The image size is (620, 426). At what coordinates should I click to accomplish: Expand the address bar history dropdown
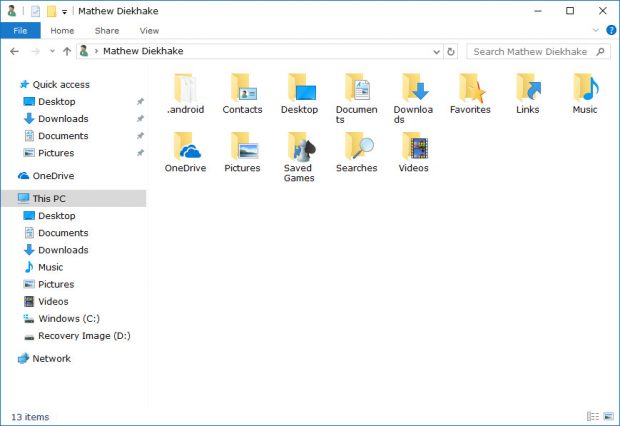click(436, 52)
